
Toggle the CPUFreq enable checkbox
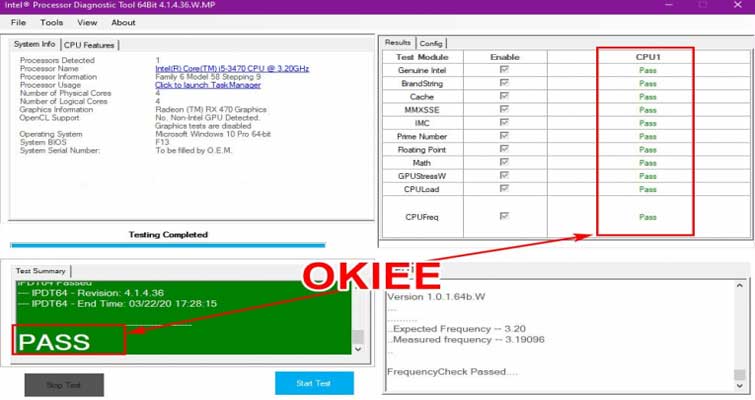tap(504, 216)
